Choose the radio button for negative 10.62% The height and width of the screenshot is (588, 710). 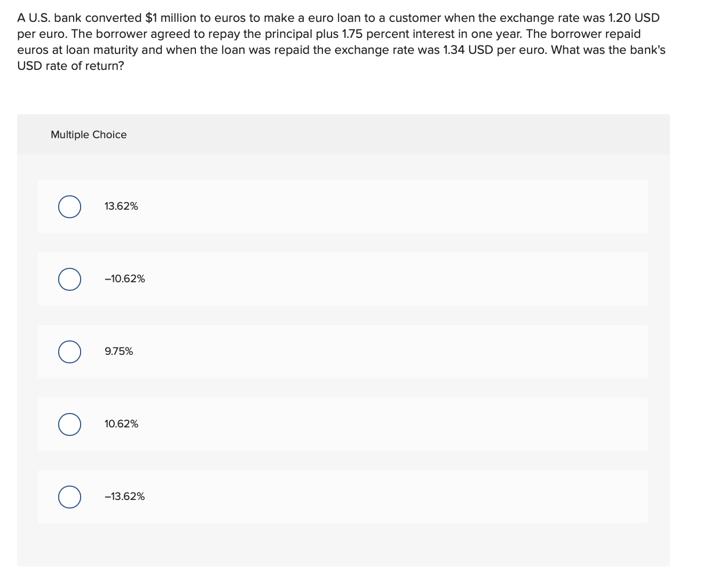(x=70, y=279)
